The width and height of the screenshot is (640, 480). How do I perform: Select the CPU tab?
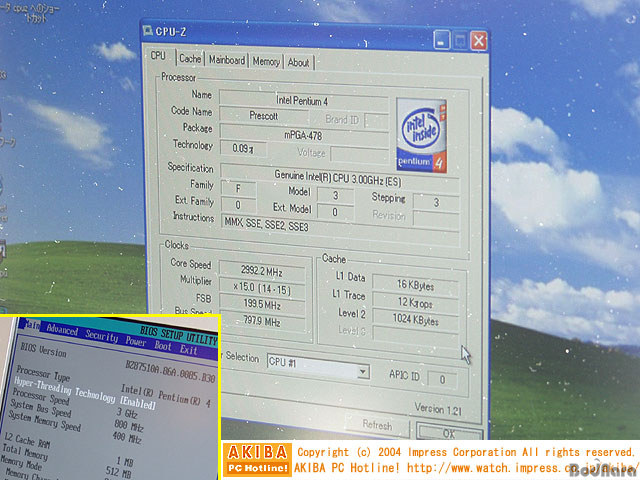(158, 56)
